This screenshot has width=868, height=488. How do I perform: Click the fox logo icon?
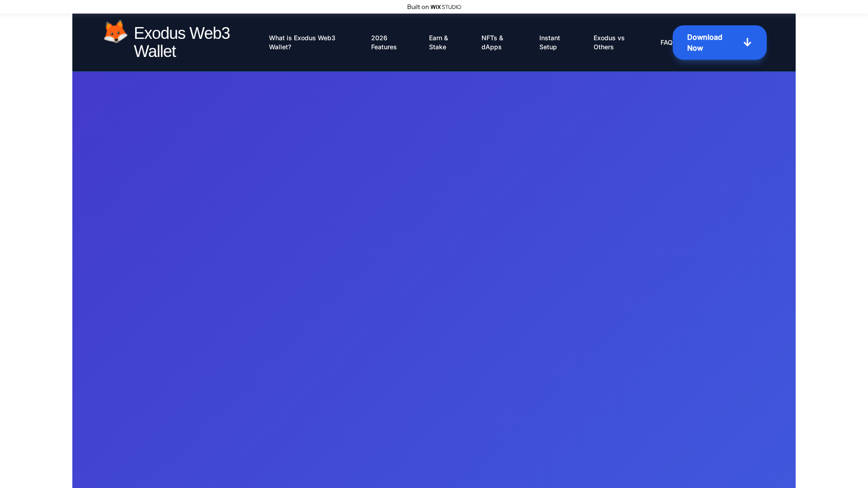(x=116, y=31)
